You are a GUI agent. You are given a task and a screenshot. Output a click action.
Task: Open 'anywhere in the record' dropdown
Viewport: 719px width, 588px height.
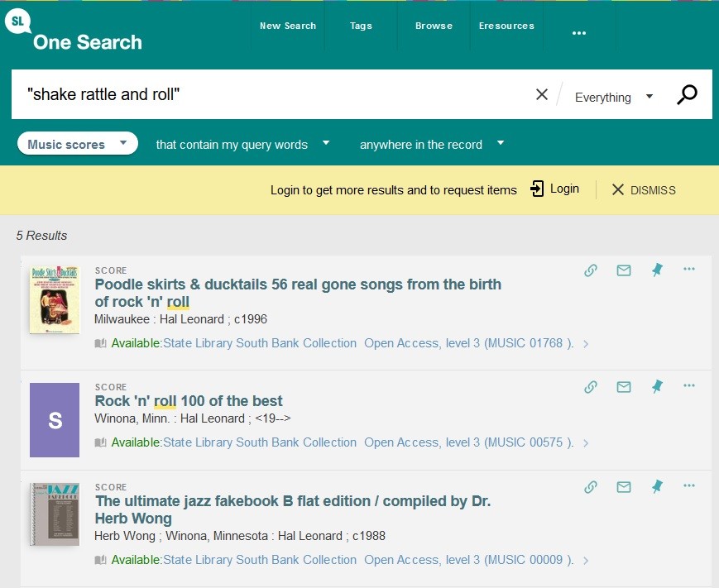(x=432, y=145)
